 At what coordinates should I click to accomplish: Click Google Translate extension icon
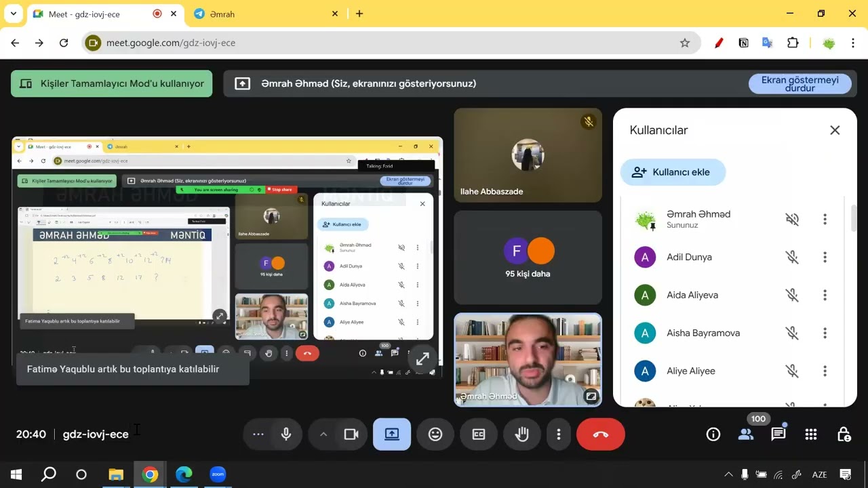pos(768,43)
